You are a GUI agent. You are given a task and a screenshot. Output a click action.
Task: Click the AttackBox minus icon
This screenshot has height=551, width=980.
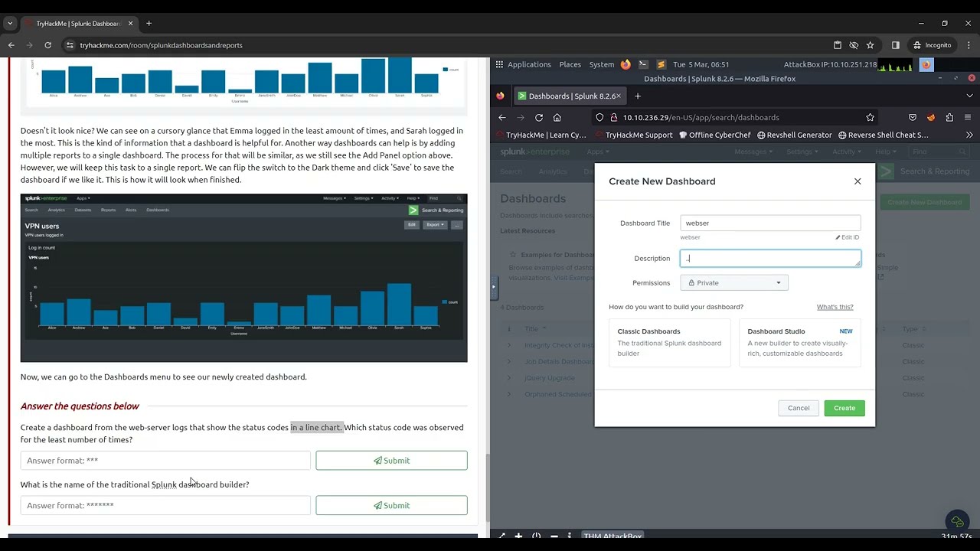(554, 536)
